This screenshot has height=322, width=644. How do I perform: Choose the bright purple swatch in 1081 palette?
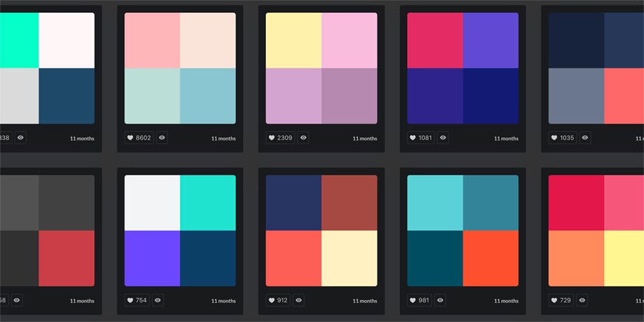click(x=490, y=40)
